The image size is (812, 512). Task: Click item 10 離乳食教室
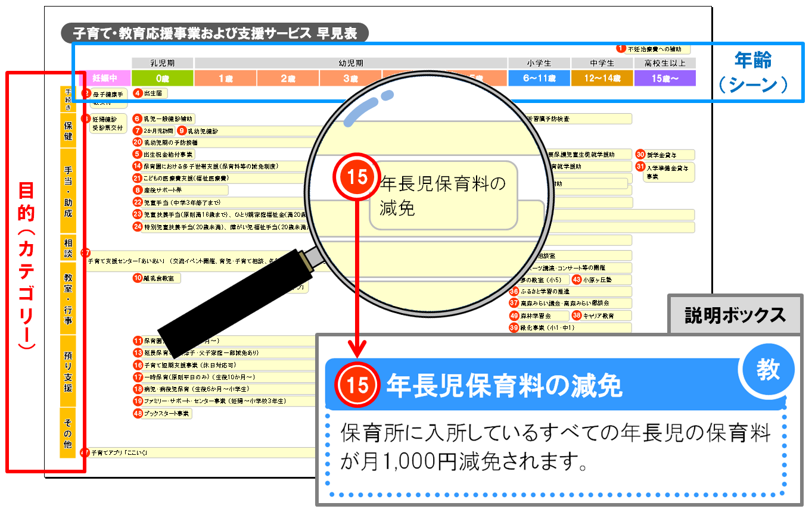click(x=157, y=277)
